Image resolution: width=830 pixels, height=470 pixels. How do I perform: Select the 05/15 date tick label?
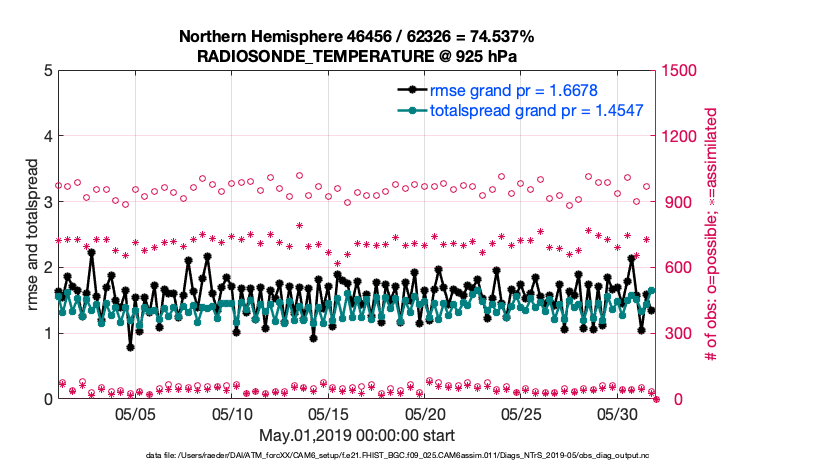click(329, 413)
